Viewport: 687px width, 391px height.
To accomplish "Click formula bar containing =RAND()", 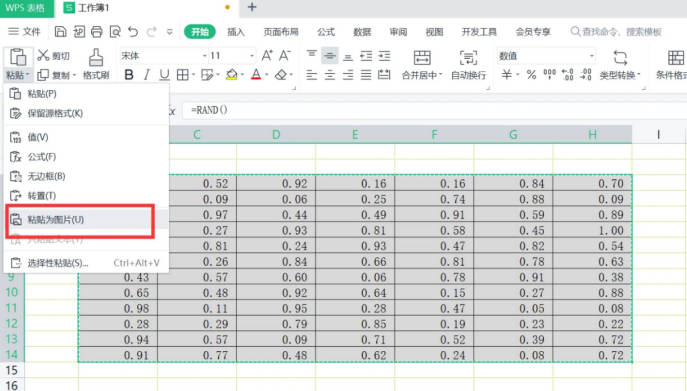I will click(434, 110).
